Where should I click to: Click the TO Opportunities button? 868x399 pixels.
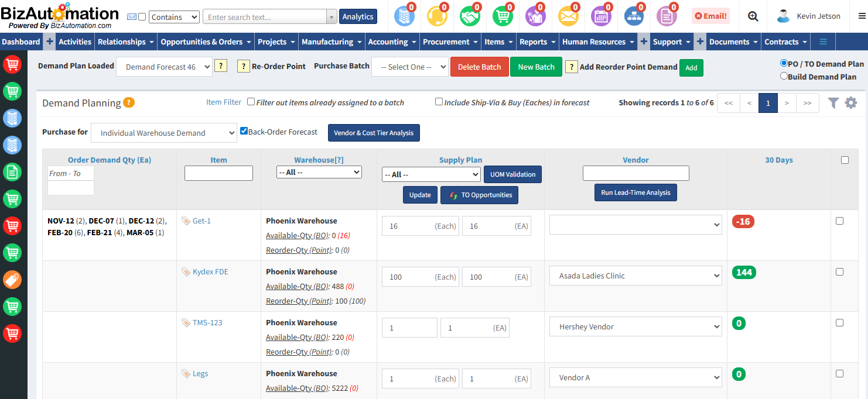(479, 195)
